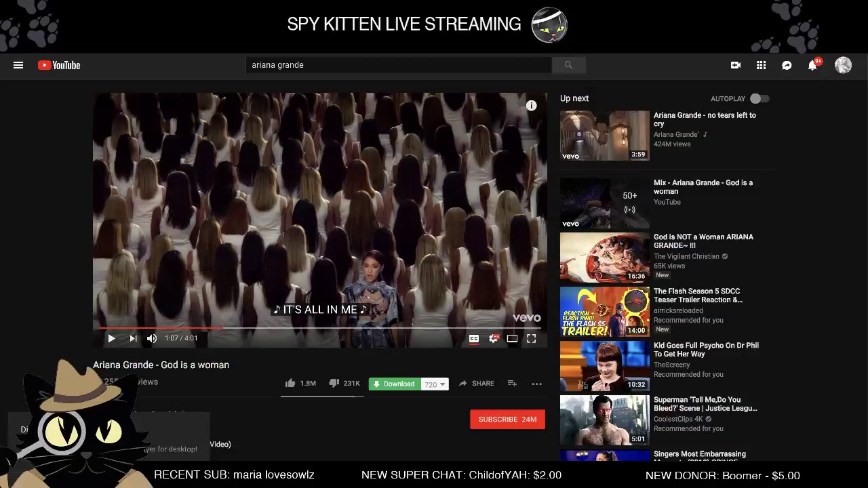868x488 pixels.
Task: Open Superman Justice League scene title
Action: tap(705, 404)
